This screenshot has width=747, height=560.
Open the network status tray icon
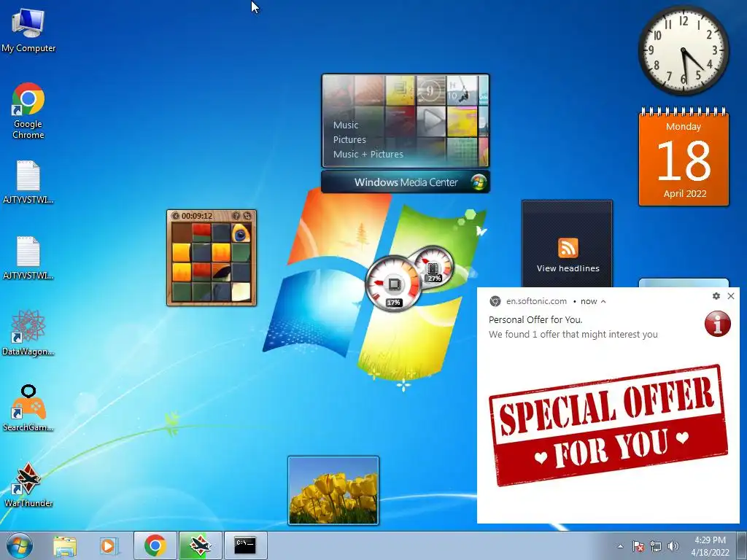pyautogui.click(x=656, y=546)
